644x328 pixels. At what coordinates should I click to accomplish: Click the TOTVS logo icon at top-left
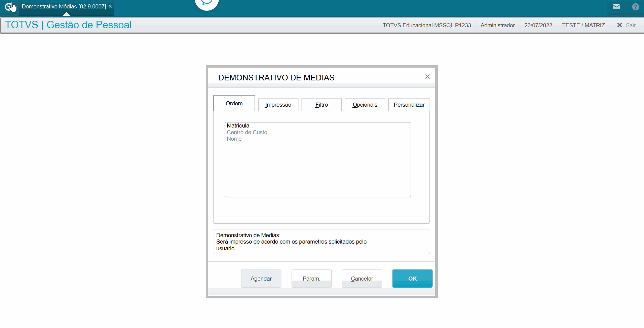coord(9,6)
